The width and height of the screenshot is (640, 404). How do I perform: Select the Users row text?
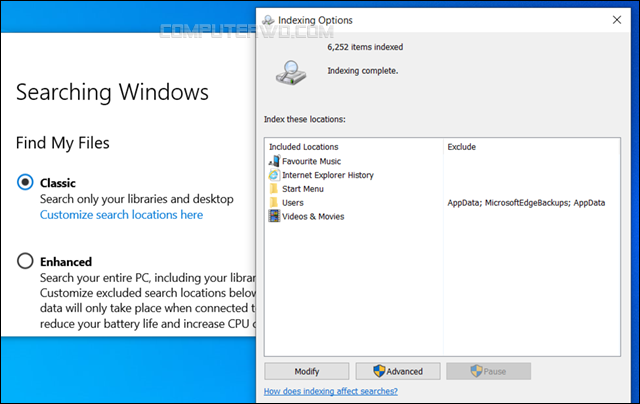point(293,203)
